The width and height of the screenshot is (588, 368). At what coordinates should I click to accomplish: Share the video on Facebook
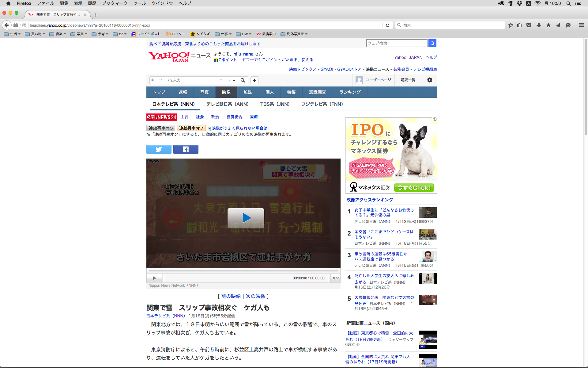tap(186, 149)
